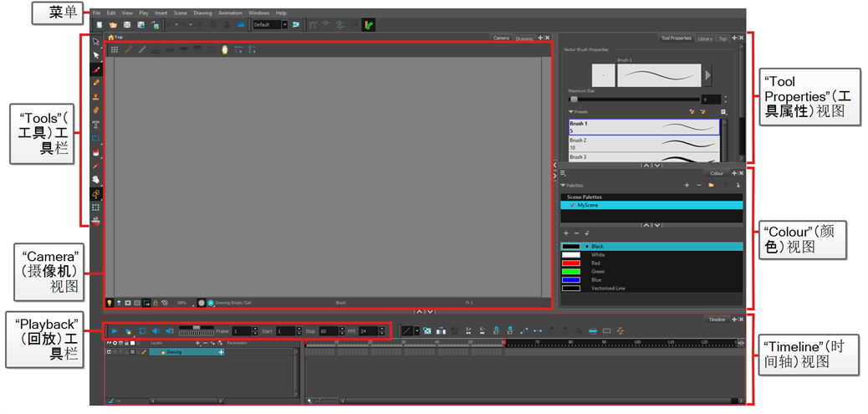Image resolution: width=868 pixels, height=414 pixels.
Task: Toggle sound playback speaker icon
Action: 156,331
